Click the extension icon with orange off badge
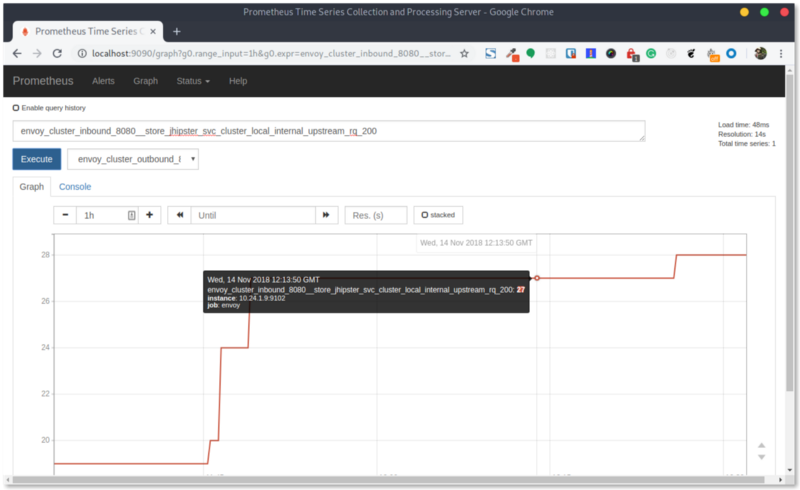Viewport: 800px width, 490px height. click(x=712, y=55)
